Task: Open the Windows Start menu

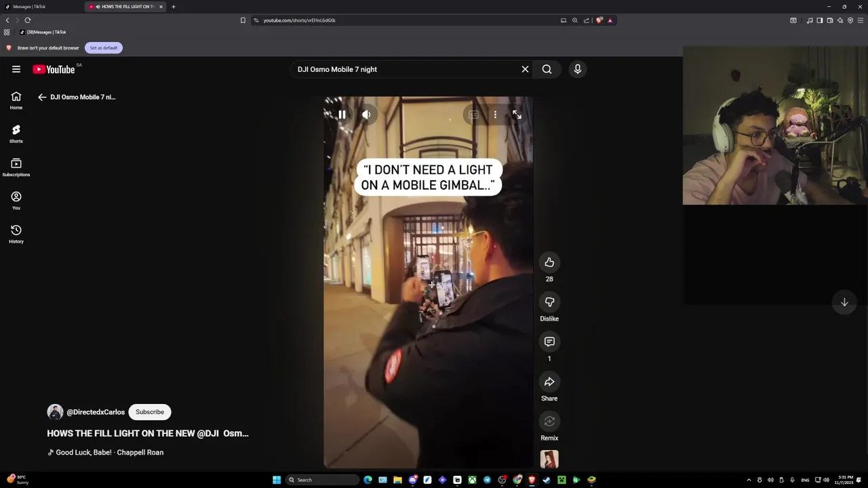Action: [277, 480]
